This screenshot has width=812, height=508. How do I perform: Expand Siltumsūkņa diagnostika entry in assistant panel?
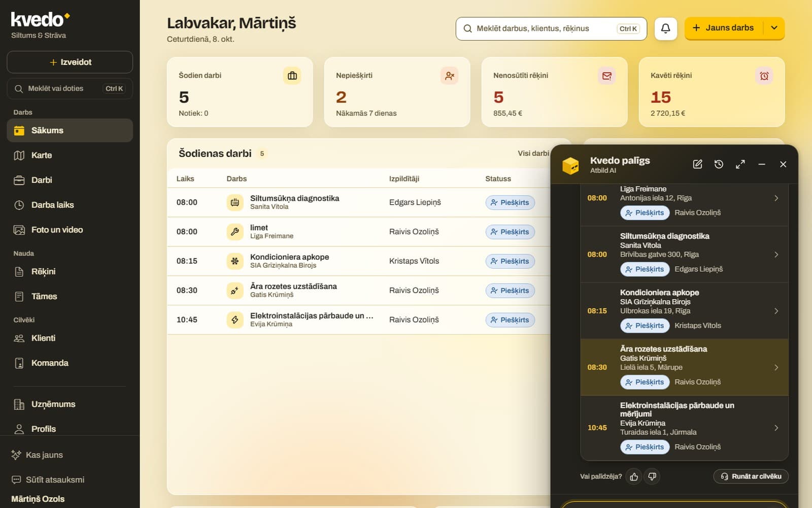pos(776,255)
